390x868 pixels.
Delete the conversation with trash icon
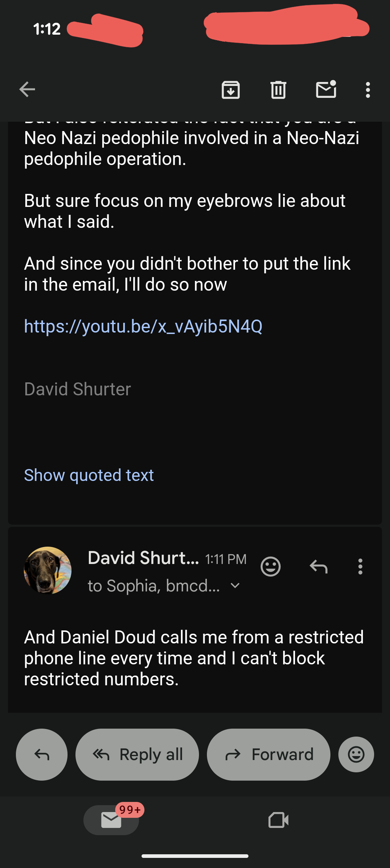point(278,90)
